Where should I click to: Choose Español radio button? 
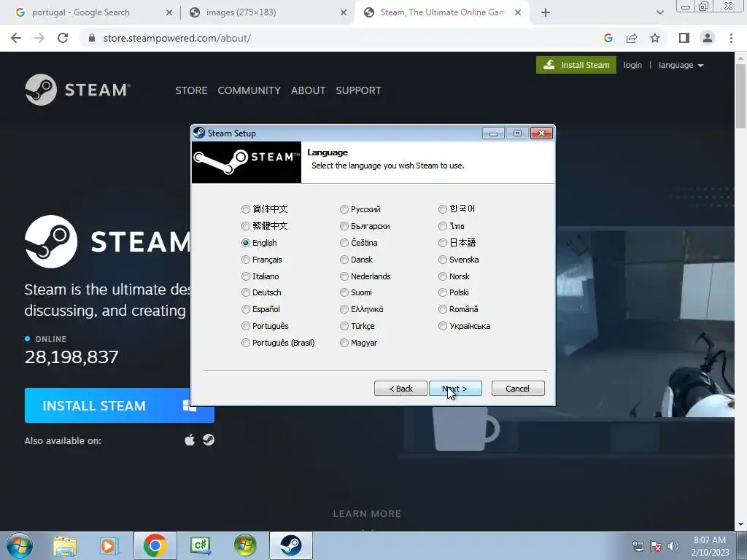[x=245, y=309]
